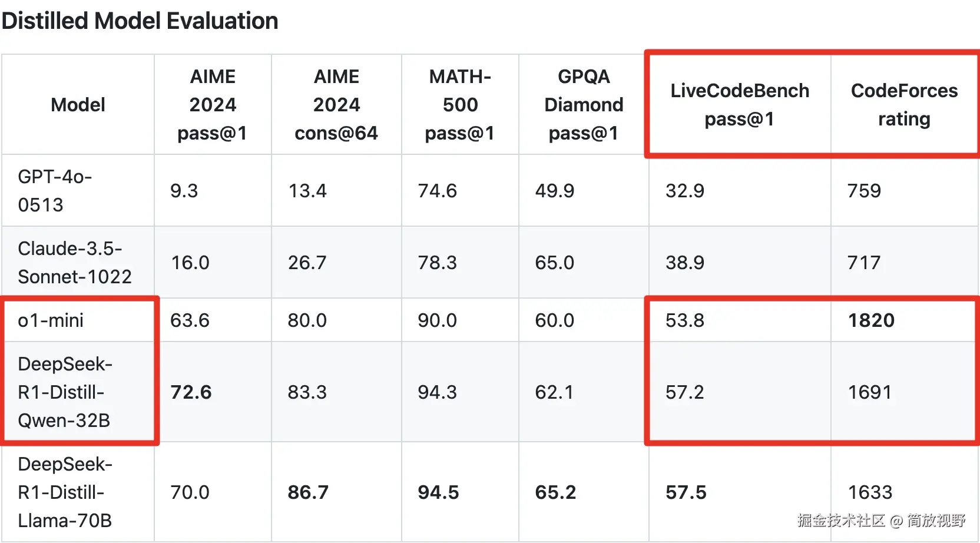Click the "GPQA Diamond pass@1" header
Viewport: 980px width, 543px height.
584,105
